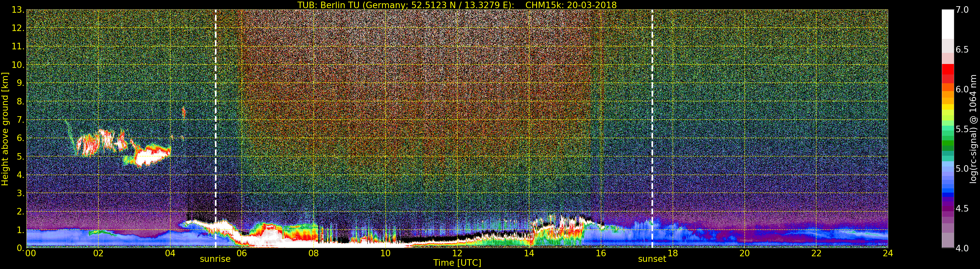Click the '4.' km tick on height axis

click(20, 175)
